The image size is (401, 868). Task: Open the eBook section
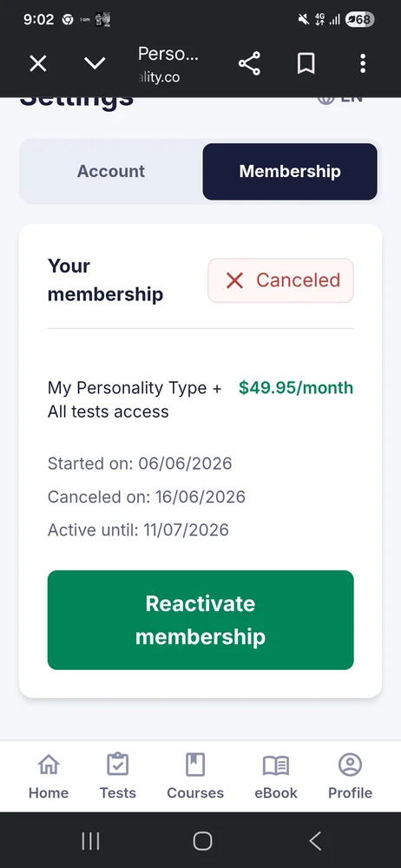click(x=276, y=777)
